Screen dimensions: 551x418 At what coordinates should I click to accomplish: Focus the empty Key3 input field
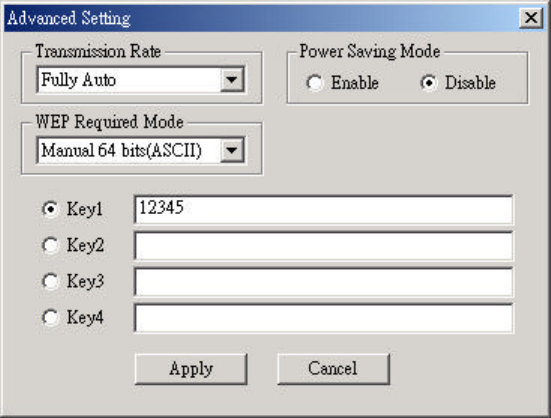coord(323,282)
